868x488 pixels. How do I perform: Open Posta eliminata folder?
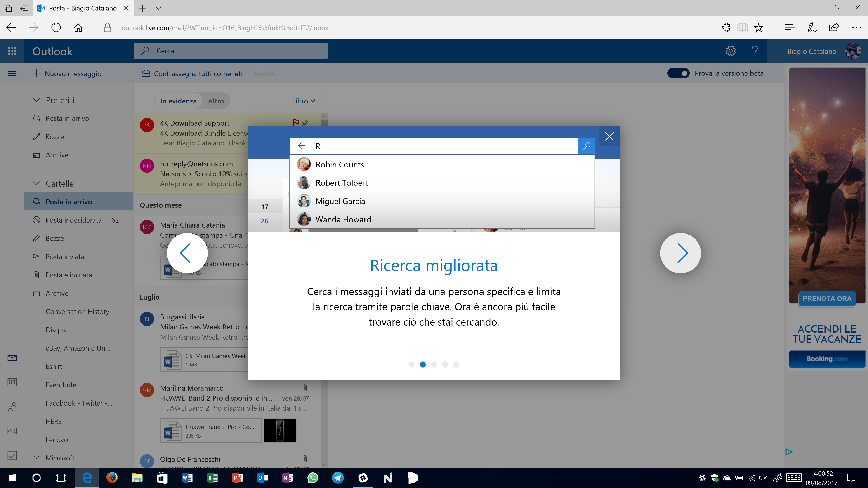pos(79,275)
